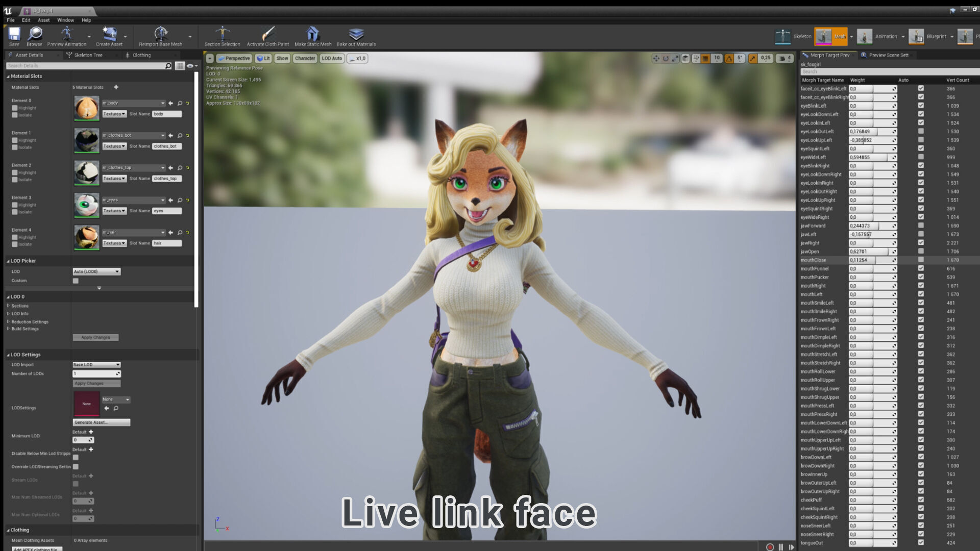Click the Character button in viewport
The width and height of the screenshot is (980, 551).
[305, 58]
